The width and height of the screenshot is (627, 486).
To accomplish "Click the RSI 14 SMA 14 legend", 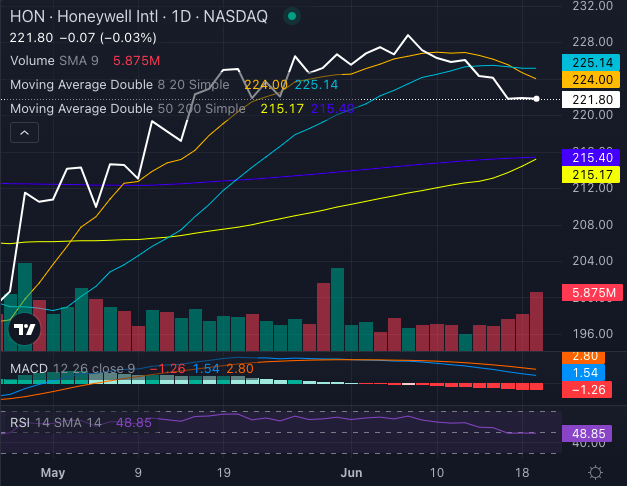I will [56, 423].
